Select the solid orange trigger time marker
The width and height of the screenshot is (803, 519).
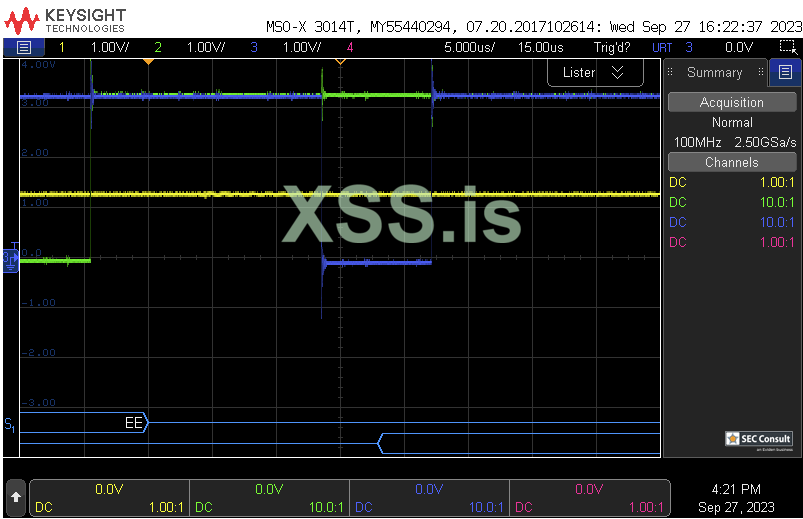tap(149, 62)
